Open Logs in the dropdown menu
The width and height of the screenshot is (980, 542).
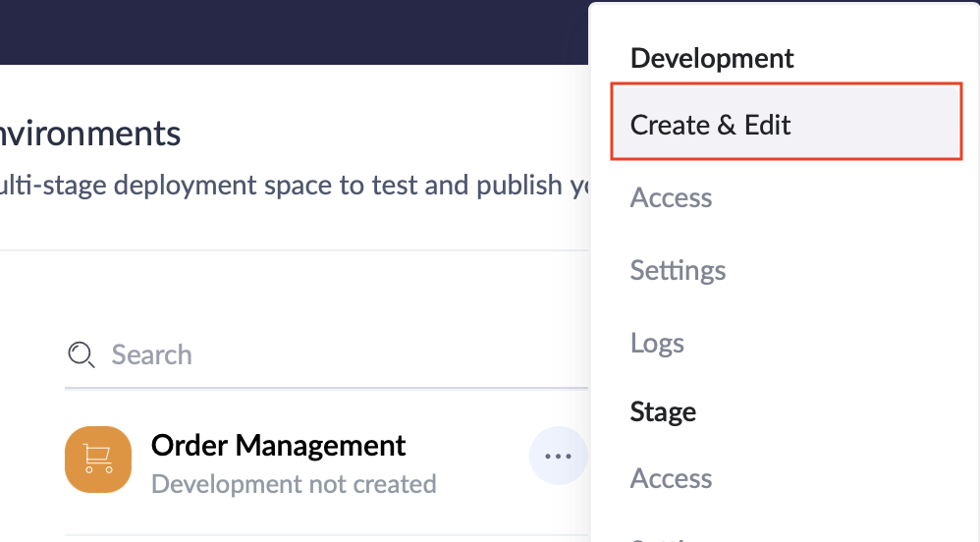coord(657,343)
